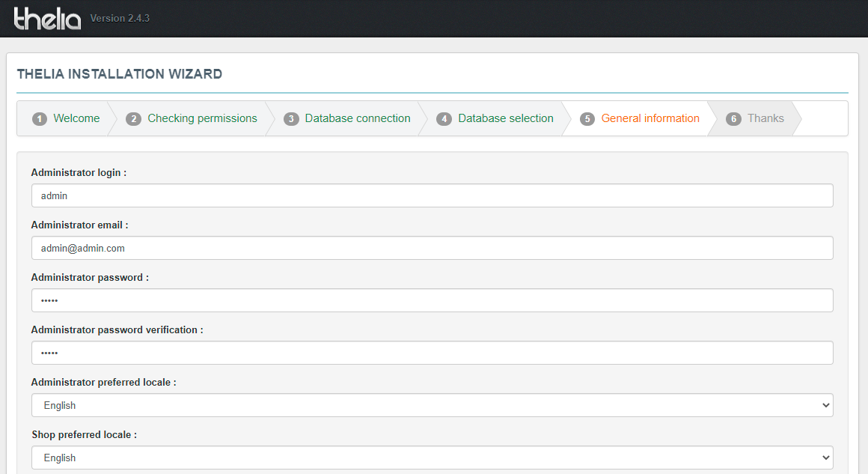868x474 pixels.
Task: Open the Administrator preferred locale dropdown
Action: pyautogui.click(x=432, y=405)
